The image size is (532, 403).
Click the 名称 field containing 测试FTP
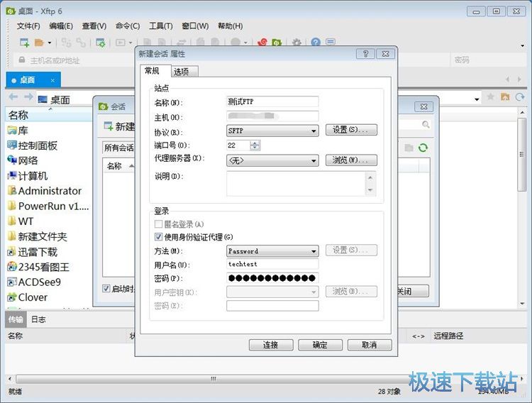coord(272,101)
